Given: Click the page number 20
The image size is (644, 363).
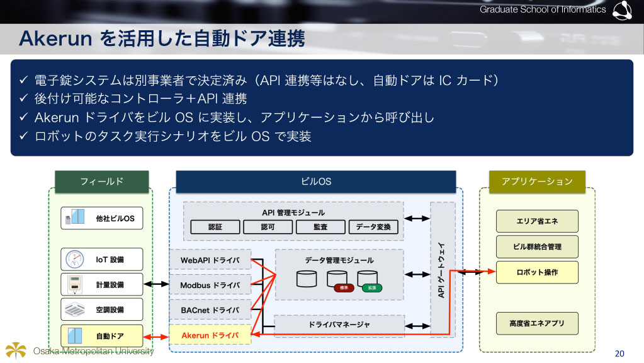Looking at the screenshot, I should pyautogui.click(x=619, y=354).
